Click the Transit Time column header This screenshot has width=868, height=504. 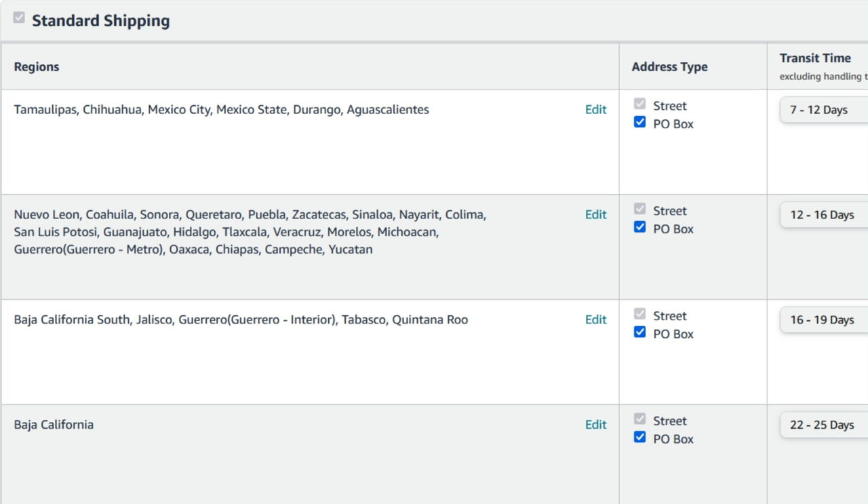(x=814, y=58)
